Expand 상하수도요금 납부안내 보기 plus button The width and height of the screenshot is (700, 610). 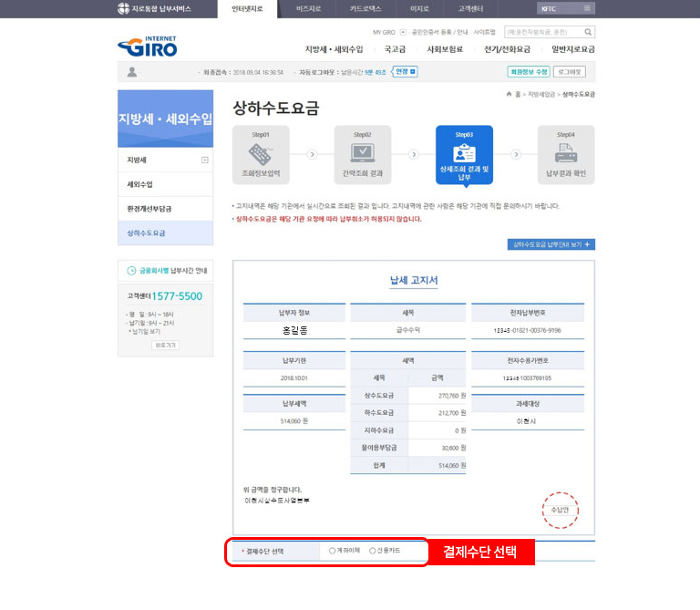click(551, 244)
